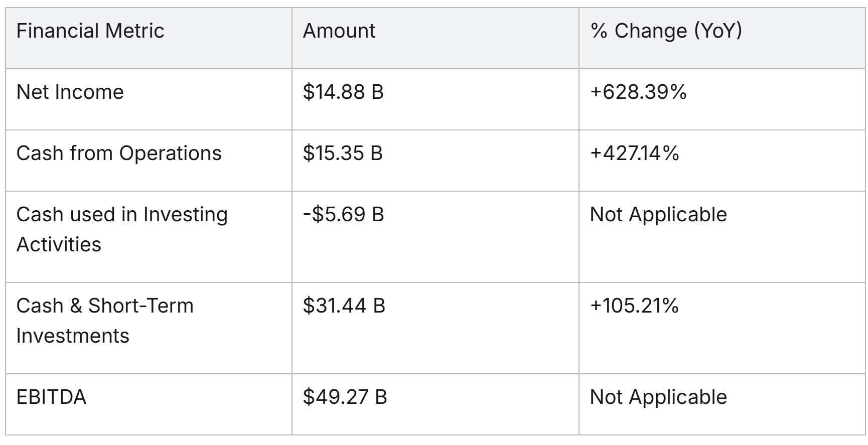Select the $15.35 B amount cell

(x=343, y=154)
